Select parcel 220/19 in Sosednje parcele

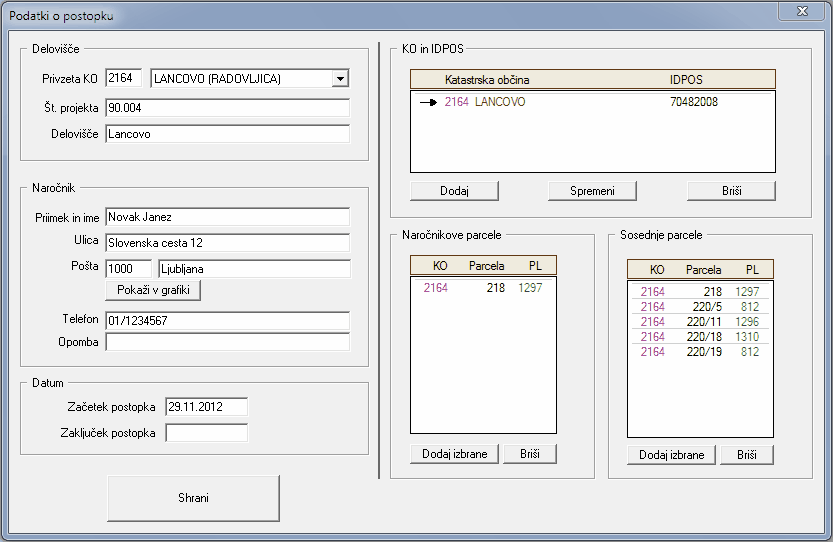click(x=700, y=352)
